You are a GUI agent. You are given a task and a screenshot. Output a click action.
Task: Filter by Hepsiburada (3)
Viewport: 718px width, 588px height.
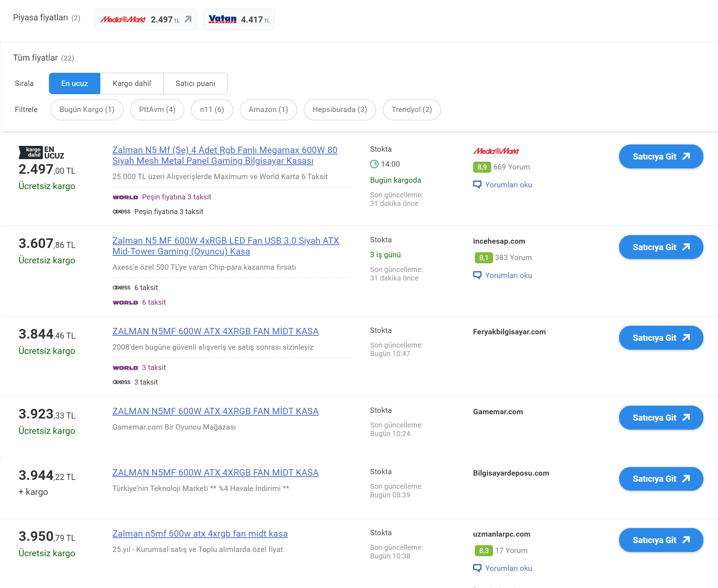point(340,110)
